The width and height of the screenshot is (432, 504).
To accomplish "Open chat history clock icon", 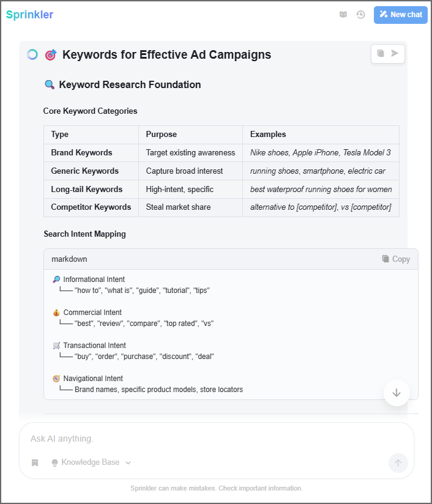I will click(x=360, y=15).
